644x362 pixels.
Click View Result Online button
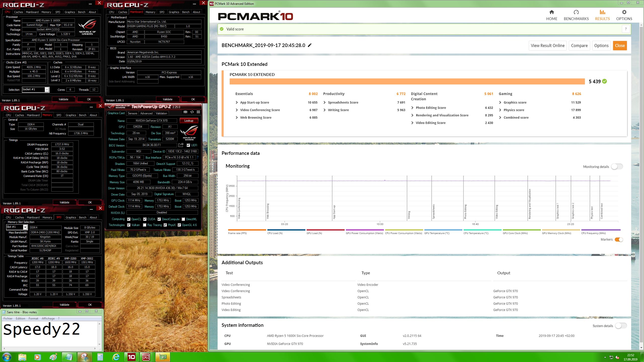pos(547,46)
